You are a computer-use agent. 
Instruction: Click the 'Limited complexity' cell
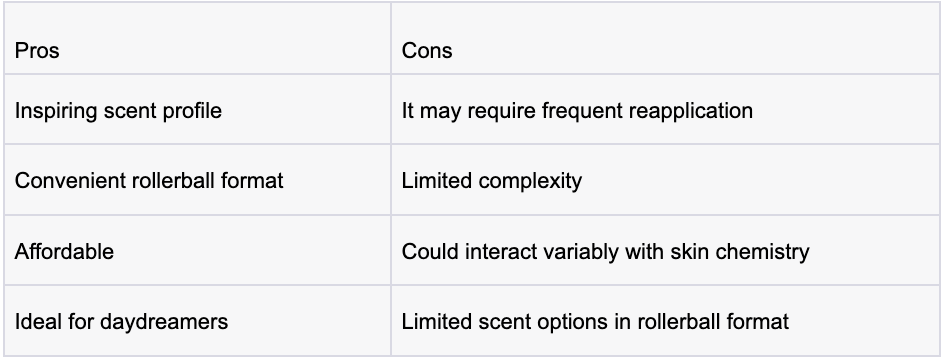(x=665, y=180)
